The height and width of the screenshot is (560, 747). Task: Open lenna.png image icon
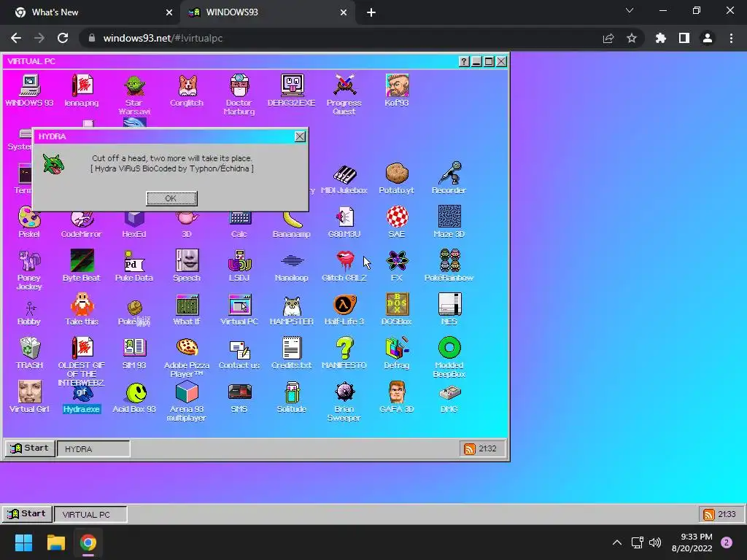(x=82, y=86)
